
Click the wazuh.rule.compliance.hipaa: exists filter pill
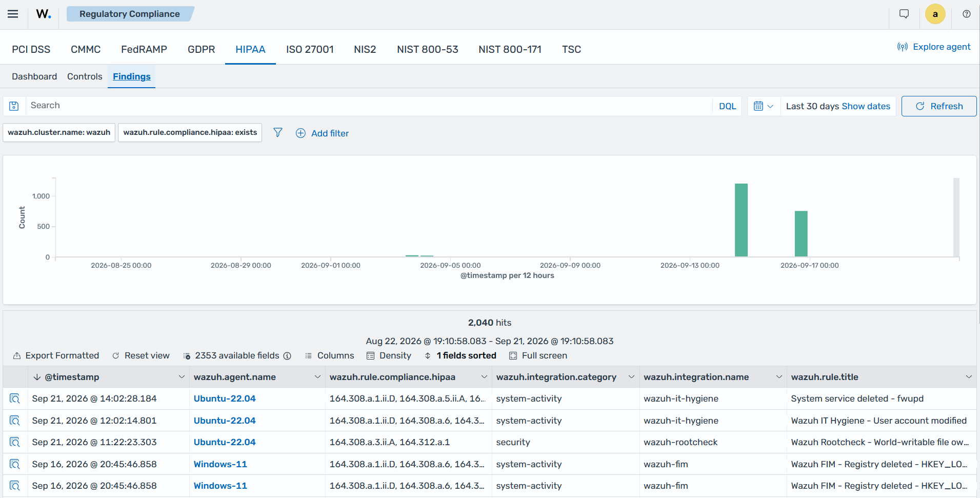point(190,132)
